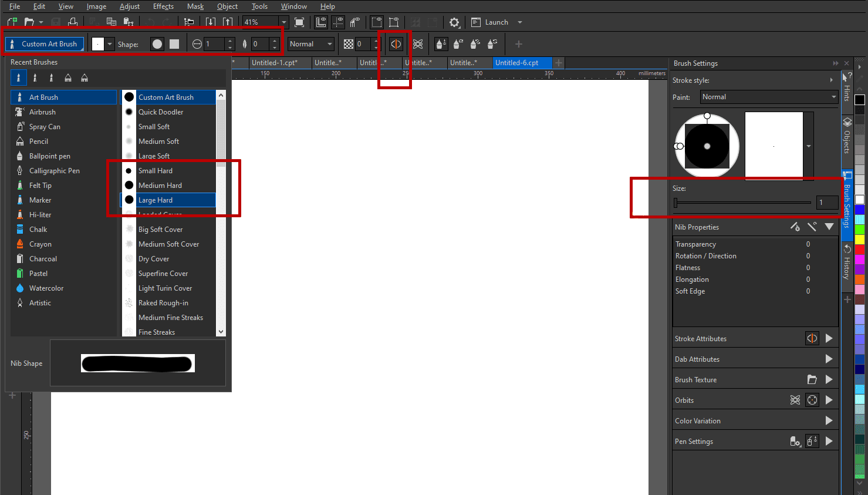Open the zoom level dropdown at 41%
The image size is (868, 495).
283,22
